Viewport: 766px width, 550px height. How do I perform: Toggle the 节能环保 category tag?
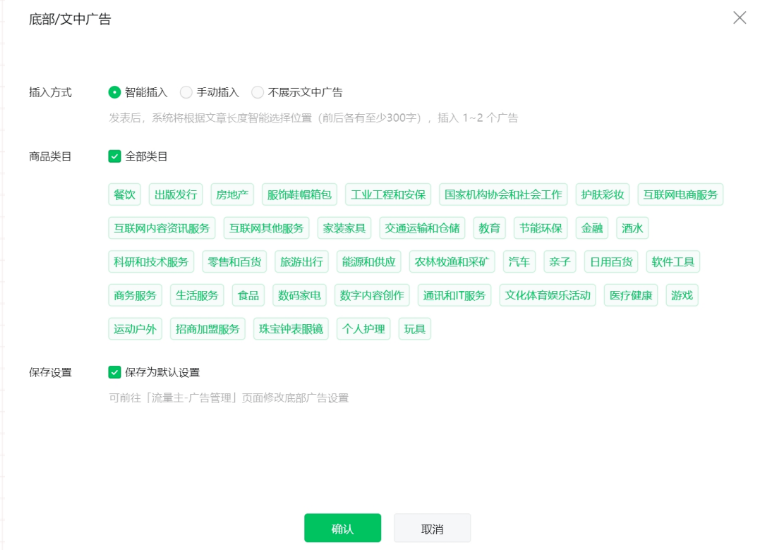click(x=541, y=228)
